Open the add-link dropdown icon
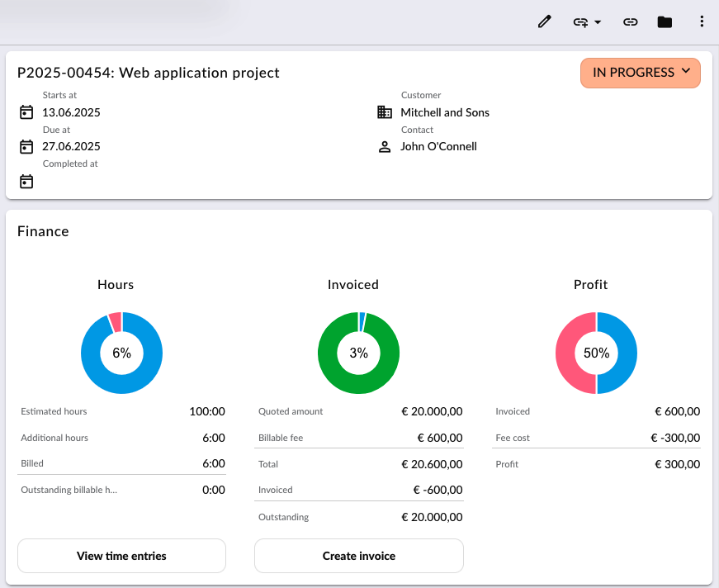 point(581,22)
